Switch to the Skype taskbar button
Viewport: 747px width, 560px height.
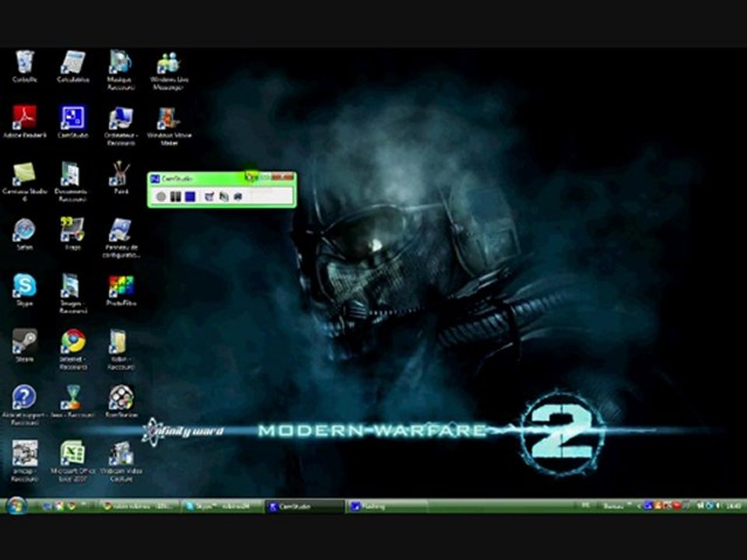pos(222,506)
